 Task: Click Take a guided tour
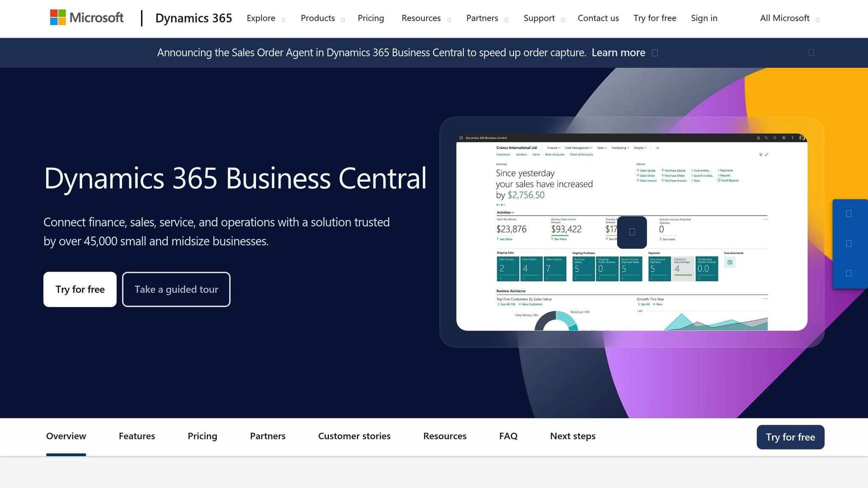176,289
